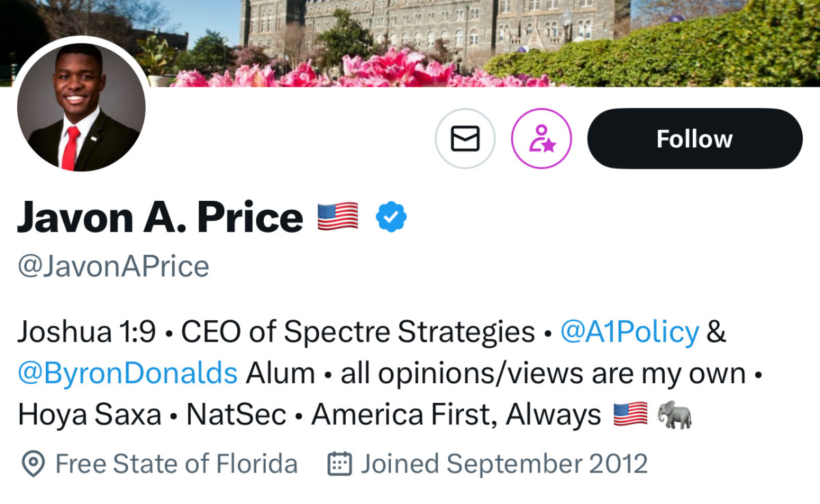820x504 pixels.
Task: Click the purple subscribe person-star icon
Action: pos(541,139)
